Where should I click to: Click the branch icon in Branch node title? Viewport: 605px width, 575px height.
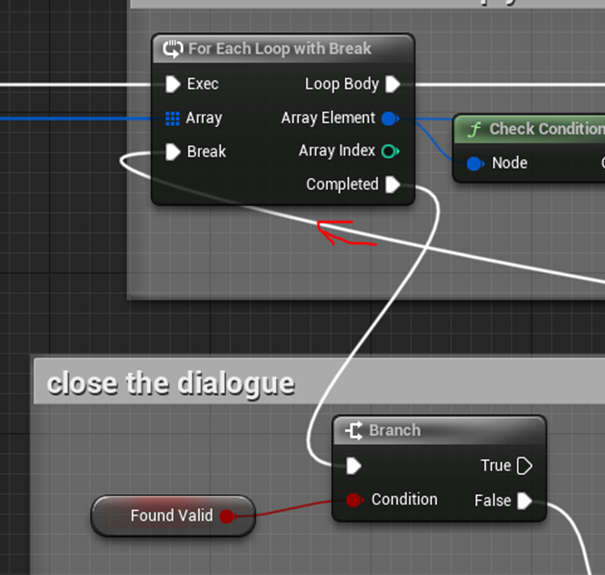coord(354,431)
